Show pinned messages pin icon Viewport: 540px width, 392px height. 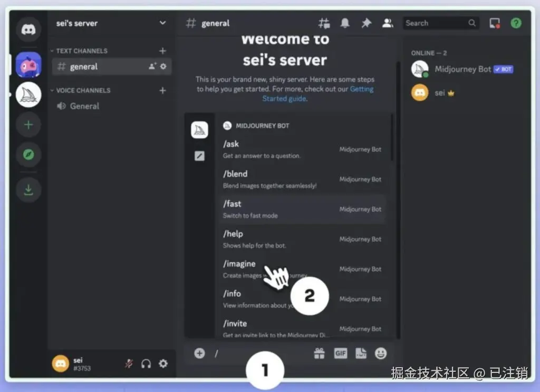coord(366,23)
